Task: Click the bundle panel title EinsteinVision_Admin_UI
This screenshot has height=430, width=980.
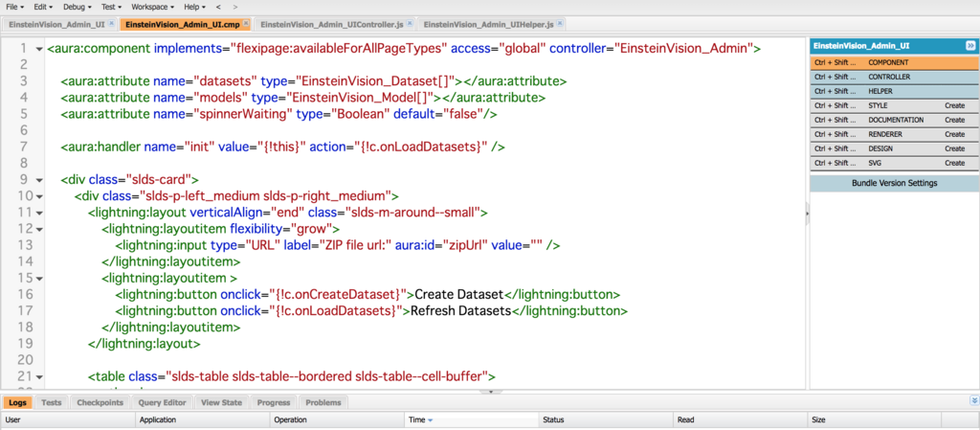Action: 860,46
